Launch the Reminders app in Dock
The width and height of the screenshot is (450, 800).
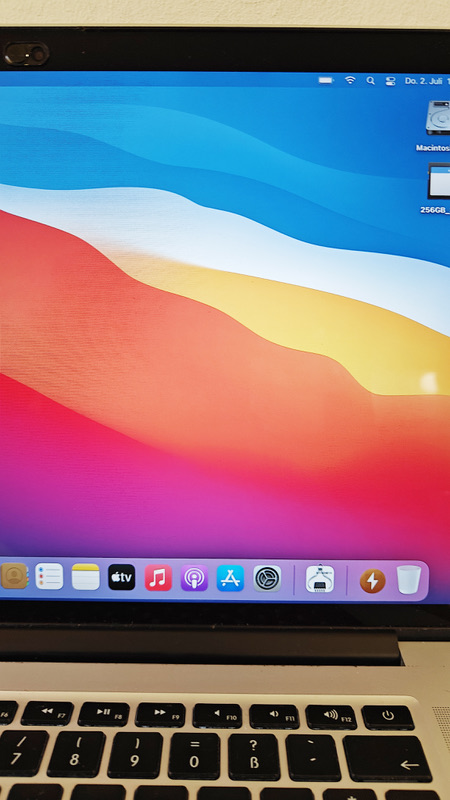point(49,577)
